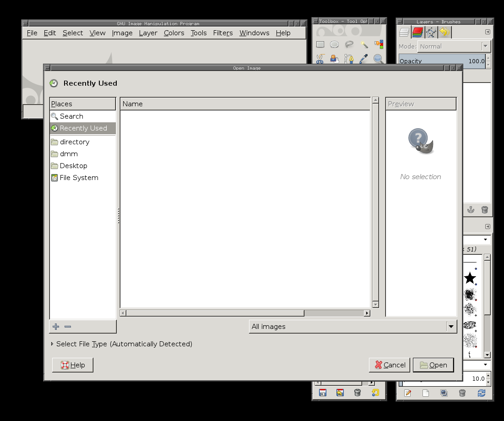This screenshot has height=421, width=504.
Task: Select the Ellipse Select tool in Toolbox
Action: (334, 44)
